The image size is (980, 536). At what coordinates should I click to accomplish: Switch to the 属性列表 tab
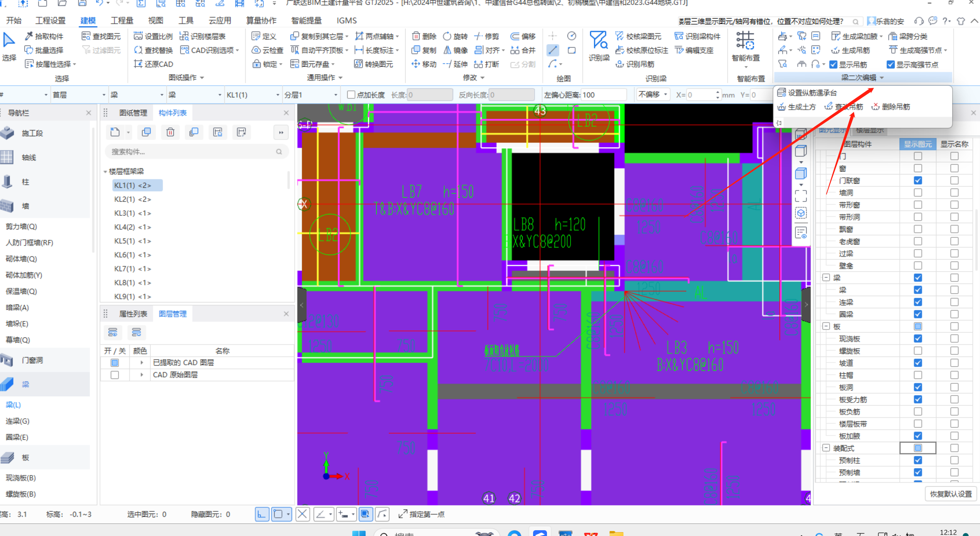[x=133, y=314]
